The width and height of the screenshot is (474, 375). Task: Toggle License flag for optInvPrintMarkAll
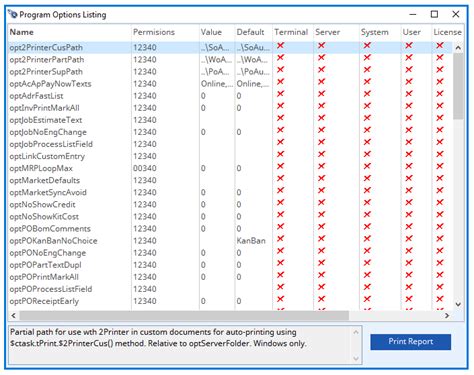[x=440, y=106]
